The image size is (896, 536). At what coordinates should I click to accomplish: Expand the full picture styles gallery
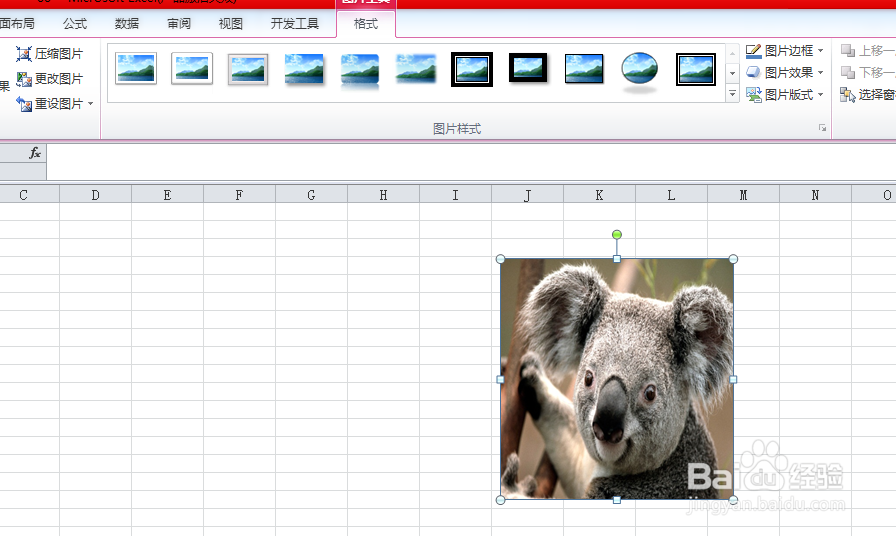click(x=733, y=93)
